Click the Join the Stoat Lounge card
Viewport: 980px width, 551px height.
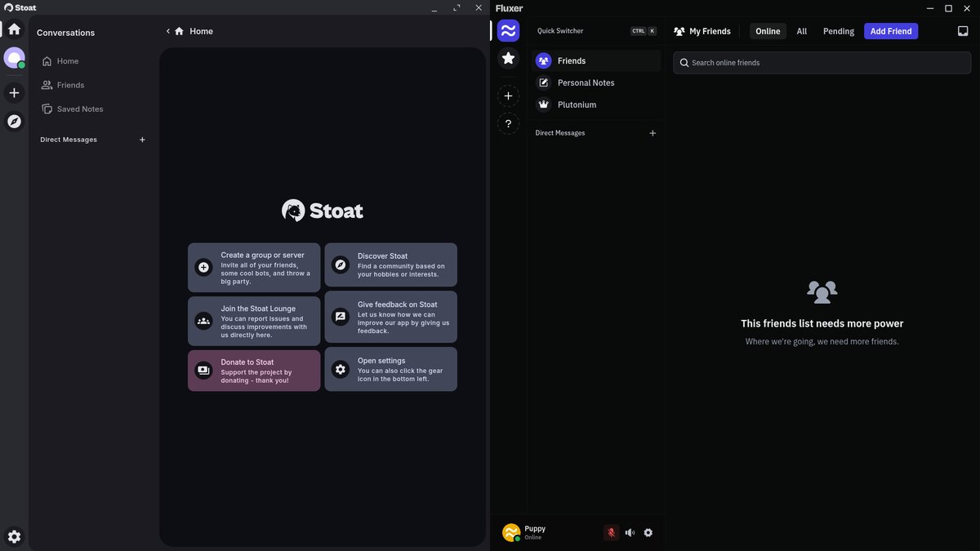pos(254,321)
